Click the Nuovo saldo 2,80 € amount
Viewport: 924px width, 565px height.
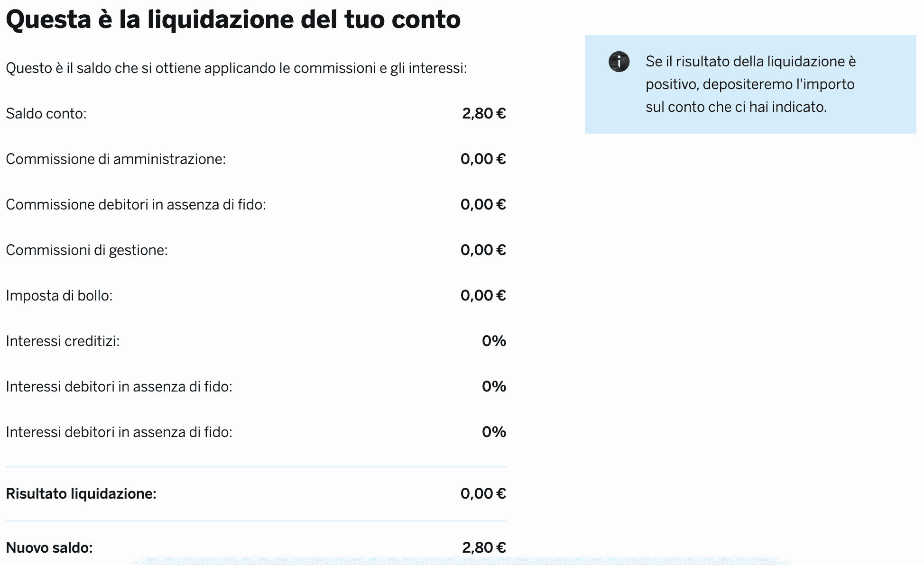point(484,548)
